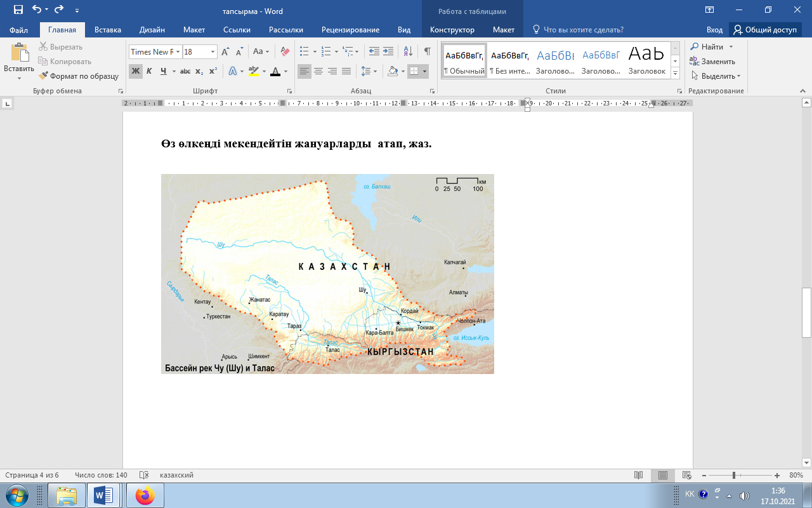Click the Sort A-Z icon

click(x=408, y=51)
